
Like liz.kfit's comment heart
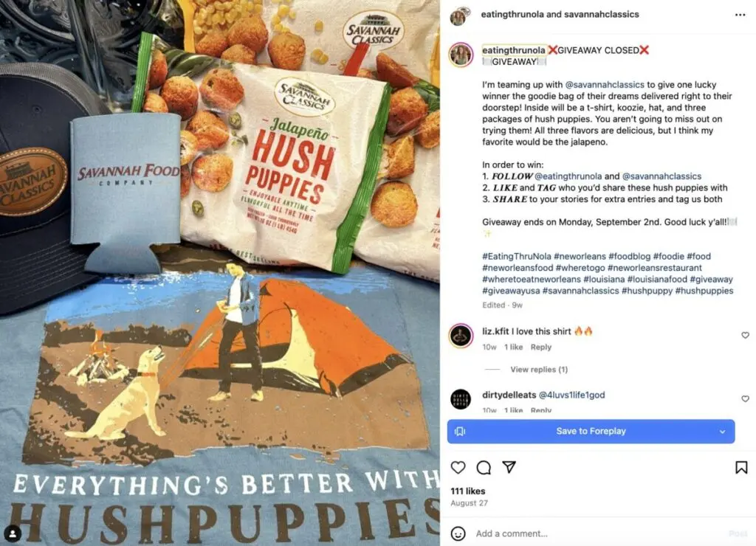[x=745, y=335]
